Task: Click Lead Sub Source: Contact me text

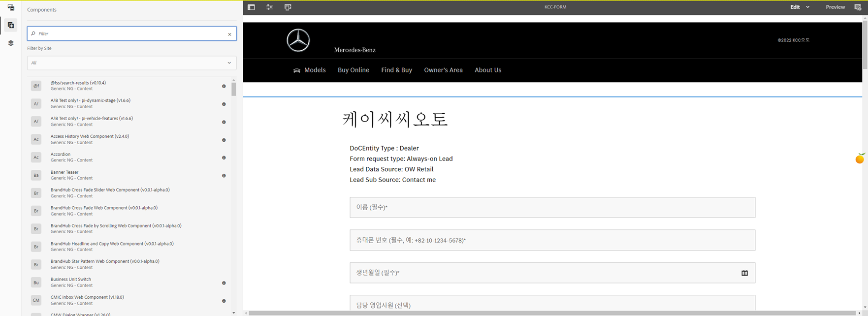Action: (392, 180)
